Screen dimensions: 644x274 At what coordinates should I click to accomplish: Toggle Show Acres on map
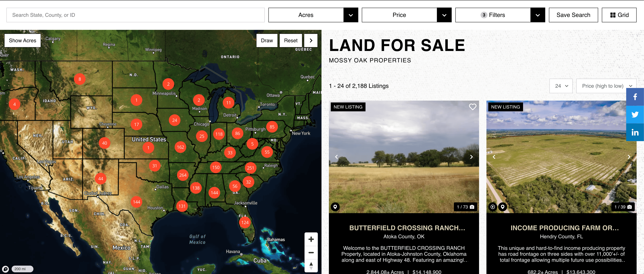pyautogui.click(x=23, y=40)
